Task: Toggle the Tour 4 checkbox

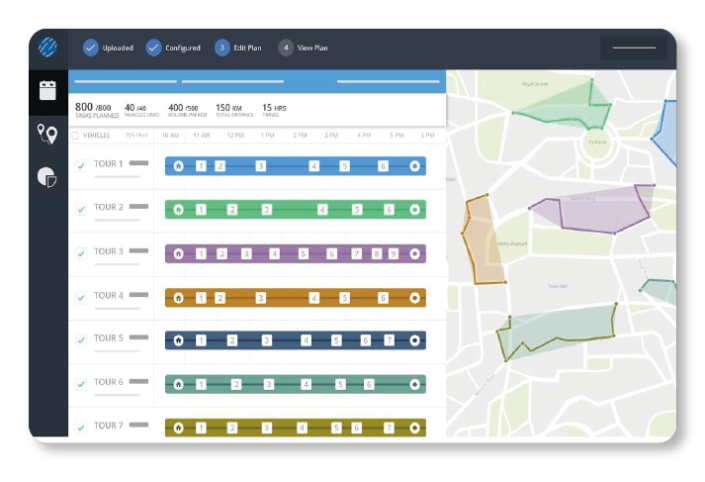Action: click(x=81, y=297)
